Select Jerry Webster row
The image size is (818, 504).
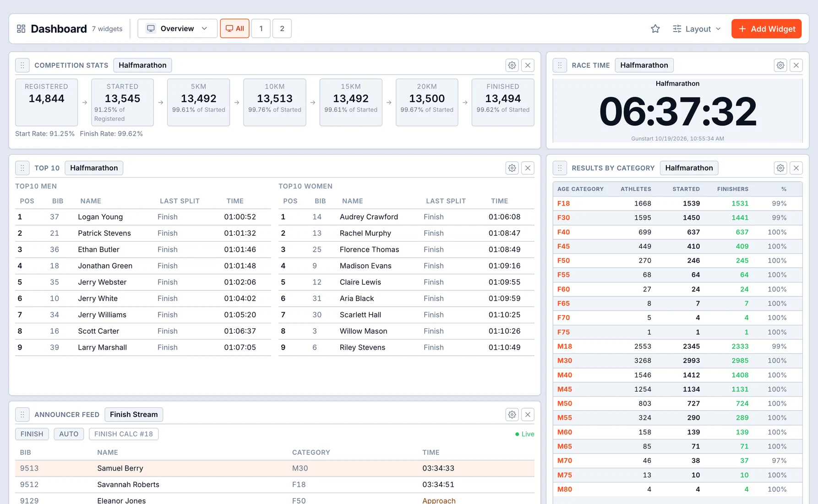pos(143,282)
